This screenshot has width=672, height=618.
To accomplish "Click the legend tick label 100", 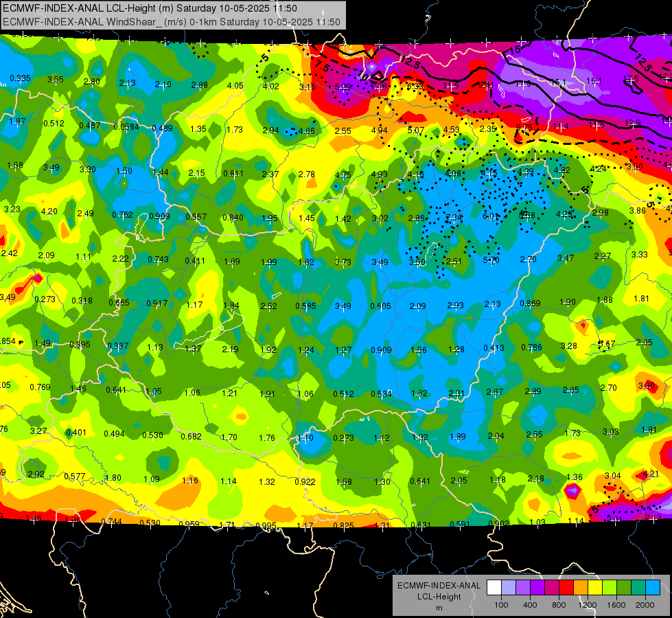I will click(x=501, y=605).
